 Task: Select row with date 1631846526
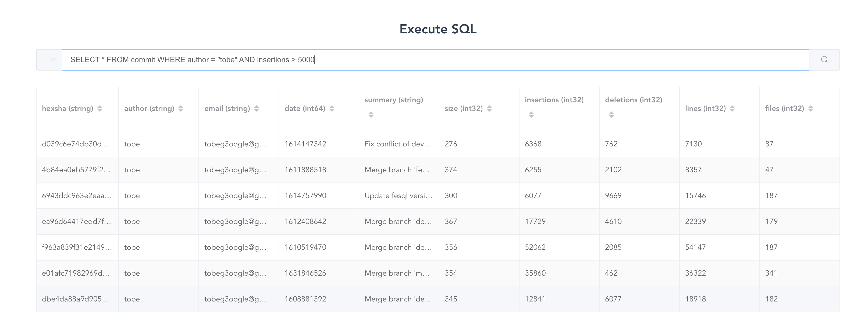305,273
